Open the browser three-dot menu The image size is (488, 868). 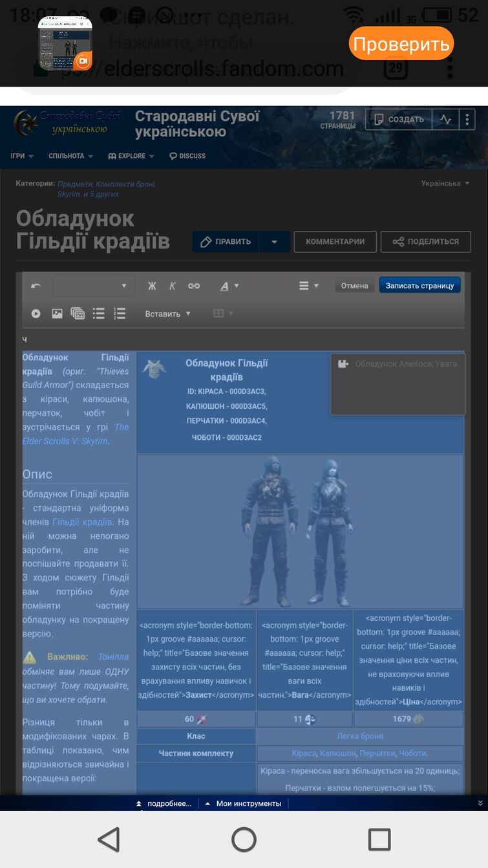[x=450, y=68]
